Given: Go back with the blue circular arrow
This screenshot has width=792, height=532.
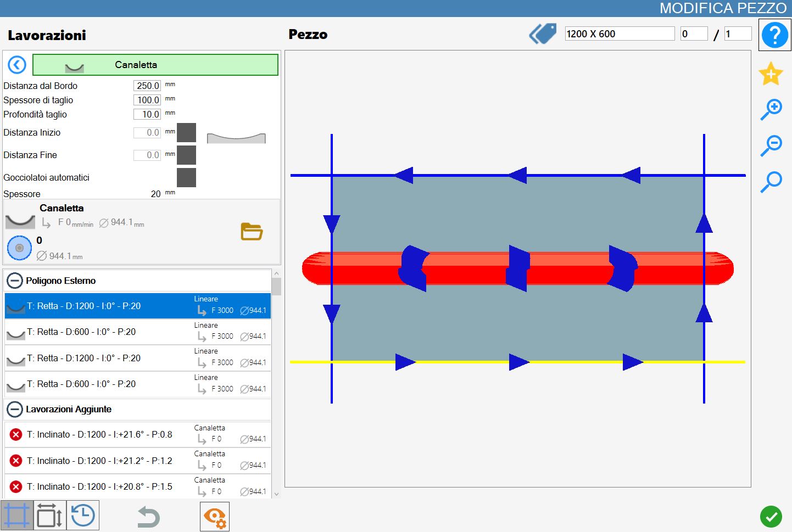Looking at the screenshot, I should [x=17, y=65].
